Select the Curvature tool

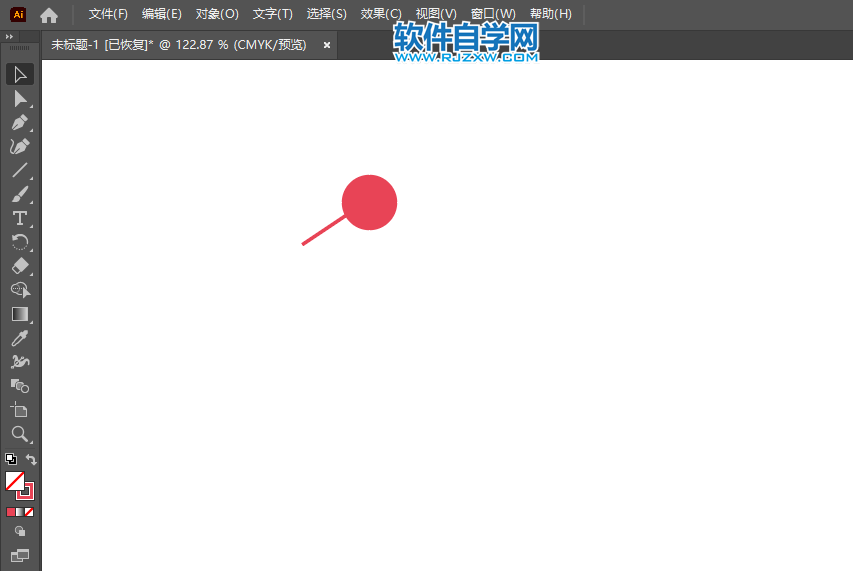[20, 147]
